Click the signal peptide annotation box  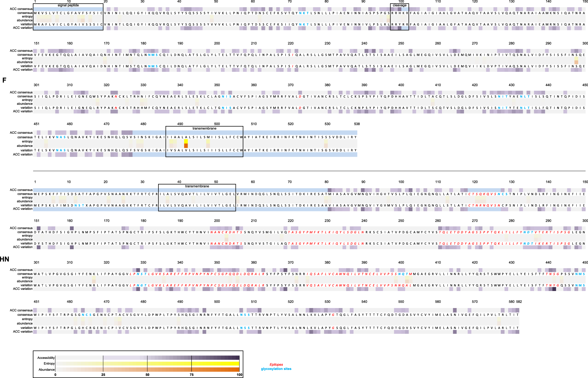(x=69, y=5)
